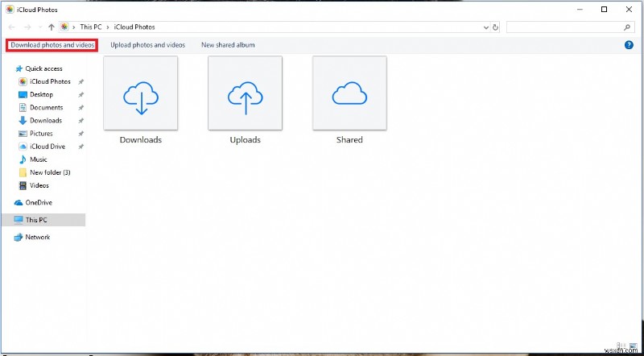Open Documents in the sidebar

47,107
